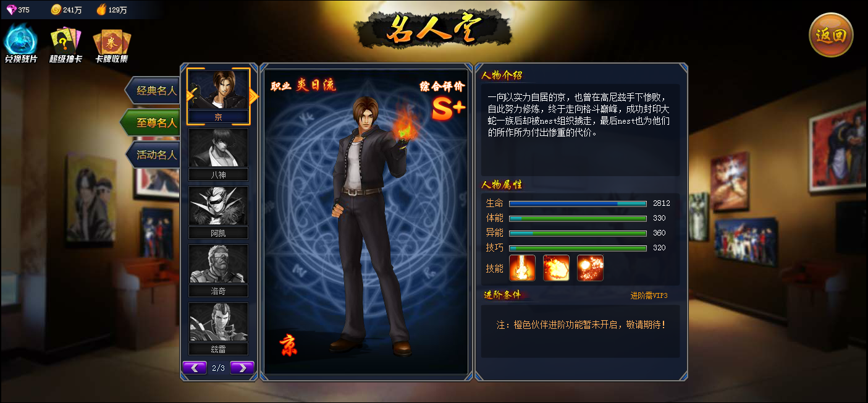This screenshot has width=868, height=403.
Task: Select the 阿凯 character portrait
Action: [218, 212]
